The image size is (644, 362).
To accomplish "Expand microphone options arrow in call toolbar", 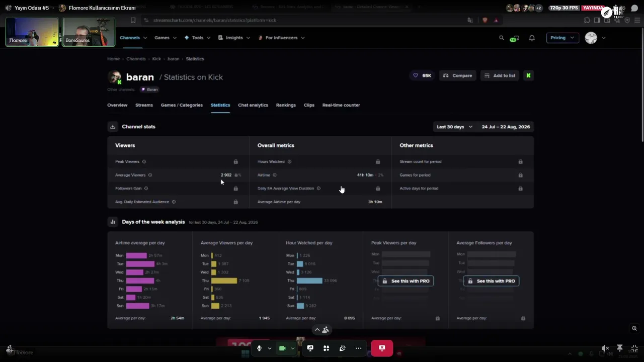I will [270, 348].
